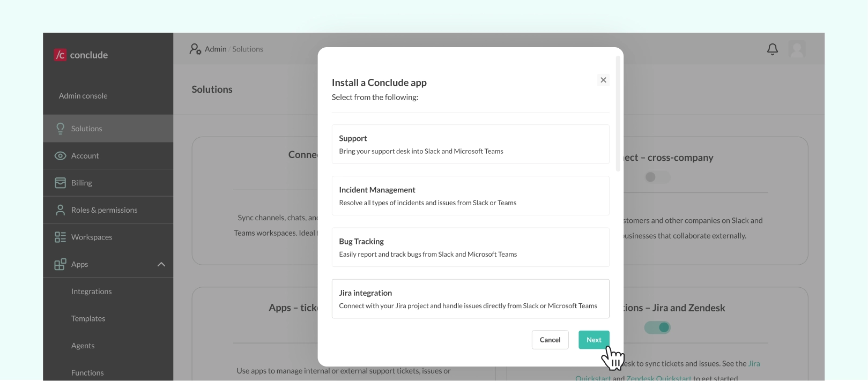The width and height of the screenshot is (868, 381).
Task: Open Solutions in the sidebar
Action: point(108,129)
